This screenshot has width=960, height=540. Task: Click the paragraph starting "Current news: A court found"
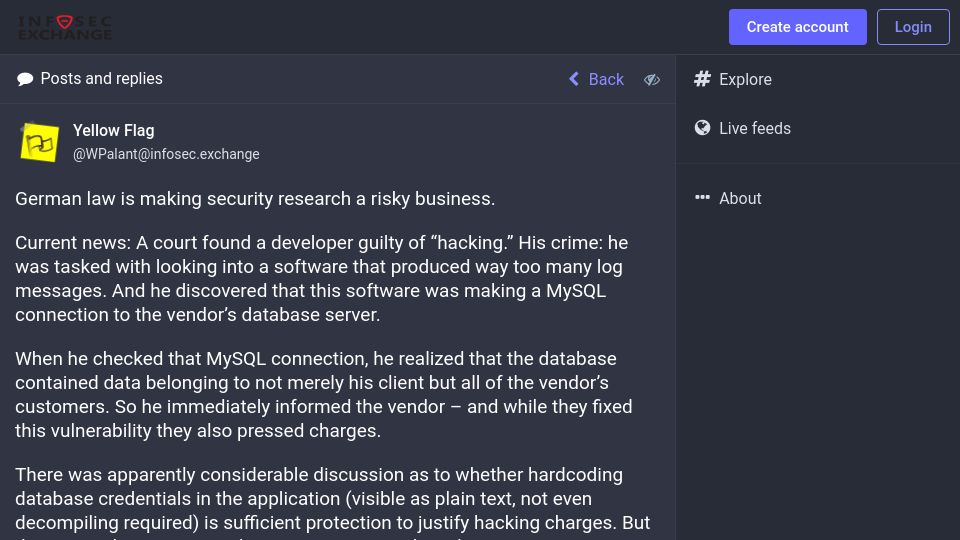(x=321, y=279)
